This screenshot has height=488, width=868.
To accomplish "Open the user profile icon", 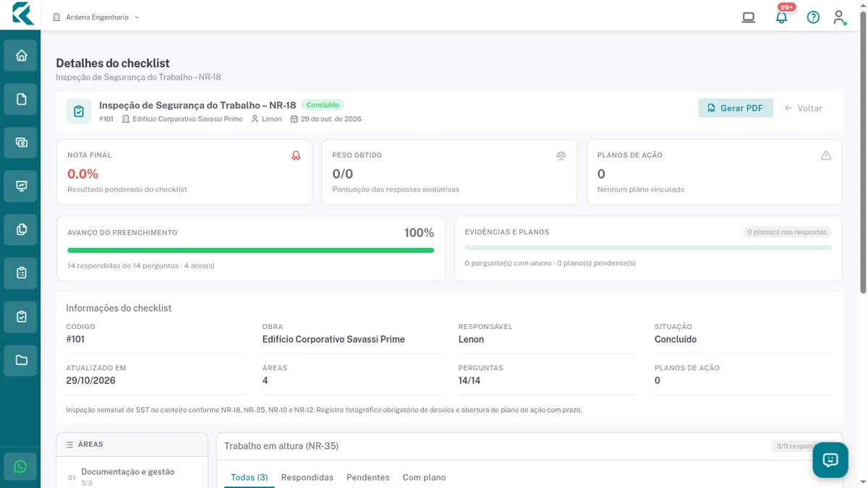I will (x=839, y=17).
